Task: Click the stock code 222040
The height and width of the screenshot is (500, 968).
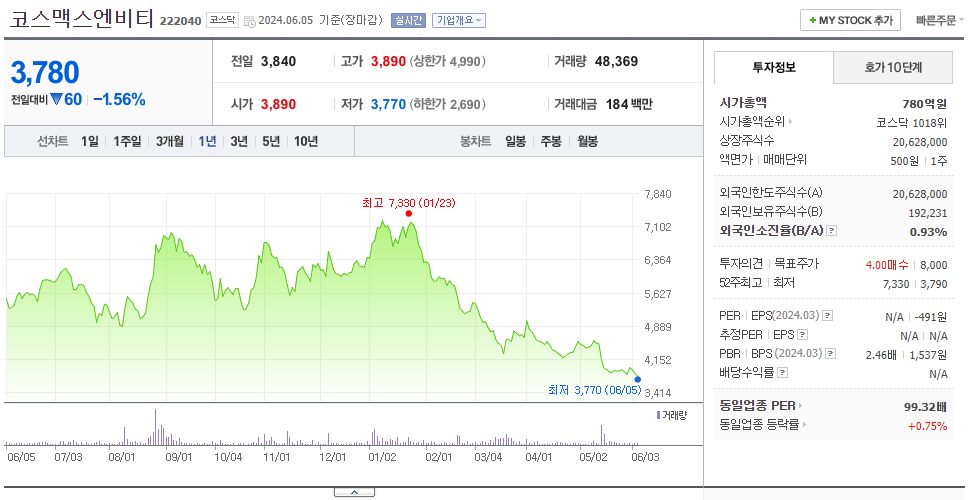Action: (x=180, y=21)
